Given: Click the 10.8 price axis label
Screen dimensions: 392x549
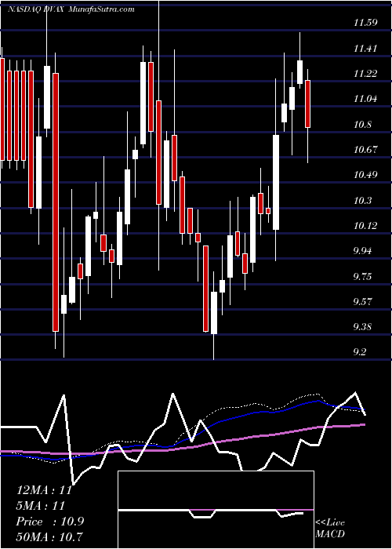Looking at the screenshot, I should 362,125.
